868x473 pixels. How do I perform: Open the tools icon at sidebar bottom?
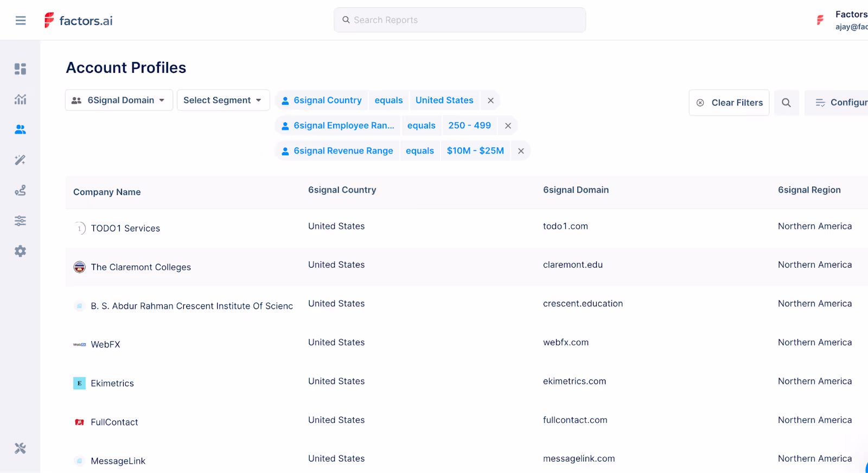tap(20, 448)
